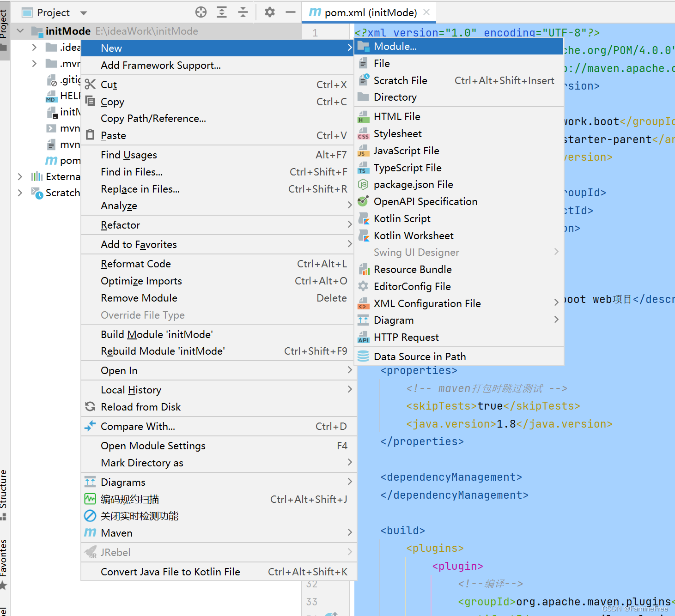Image resolution: width=675 pixels, height=616 pixels.
Task: Close the pom.xml (initMode) tab
Action: click(426, 12)
